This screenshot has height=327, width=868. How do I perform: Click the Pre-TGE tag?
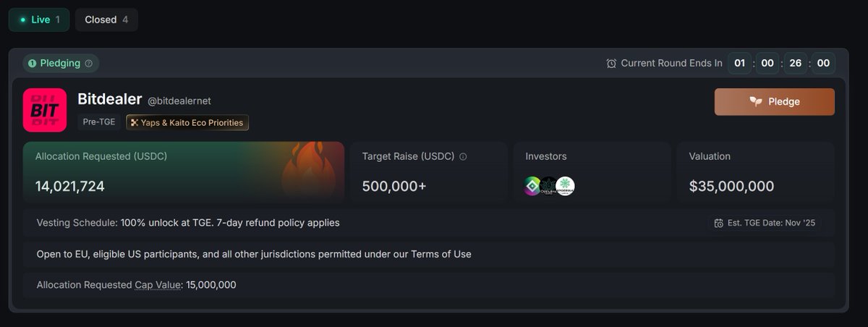[99, 122]
